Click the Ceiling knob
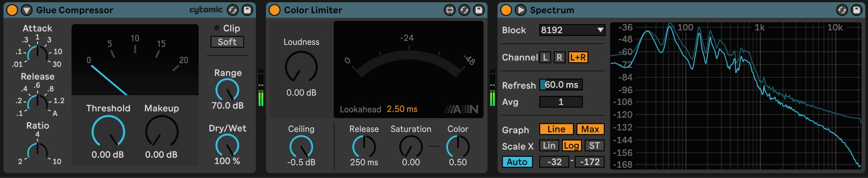 [301, 147]
